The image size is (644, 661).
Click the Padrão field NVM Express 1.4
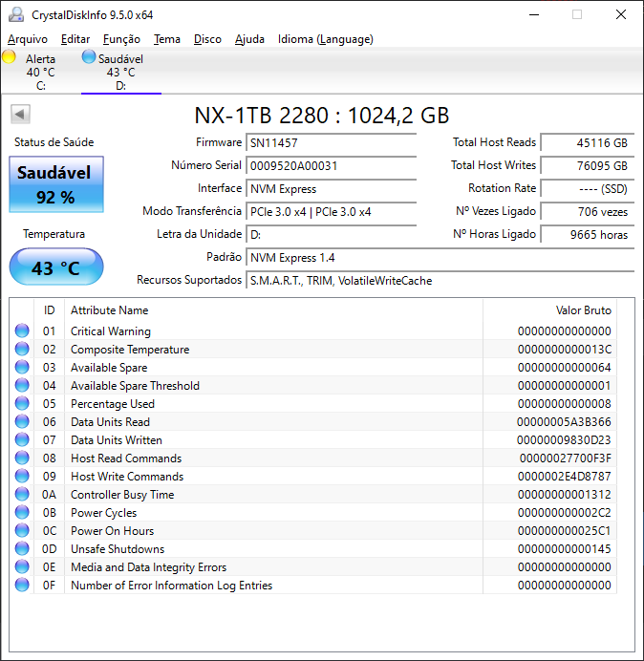coord(440,258)
